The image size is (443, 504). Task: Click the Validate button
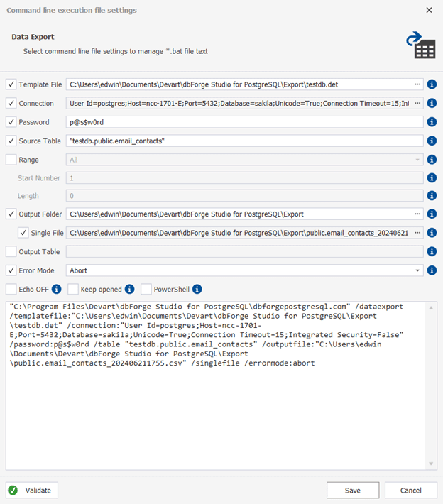pyautogui.click(x=32, y=491)
